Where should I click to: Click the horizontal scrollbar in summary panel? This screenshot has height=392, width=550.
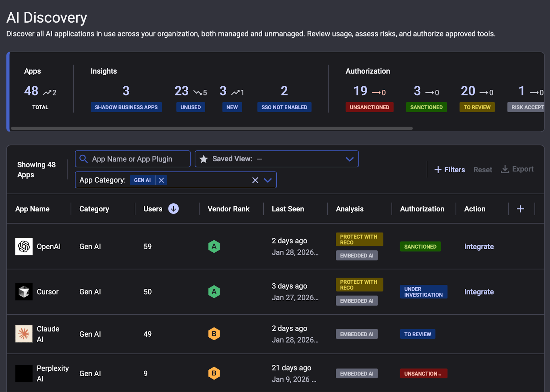click(212, 128)
